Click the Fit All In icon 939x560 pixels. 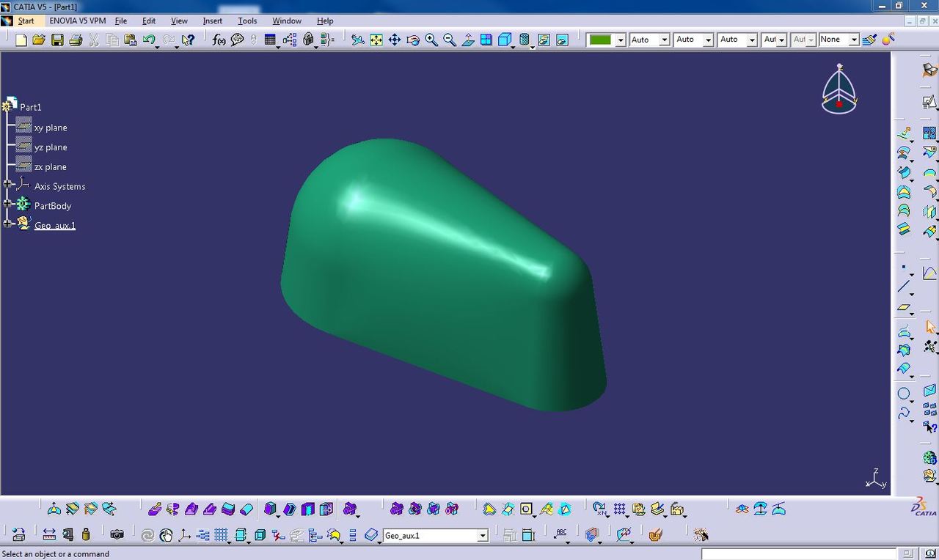(376, 40)
